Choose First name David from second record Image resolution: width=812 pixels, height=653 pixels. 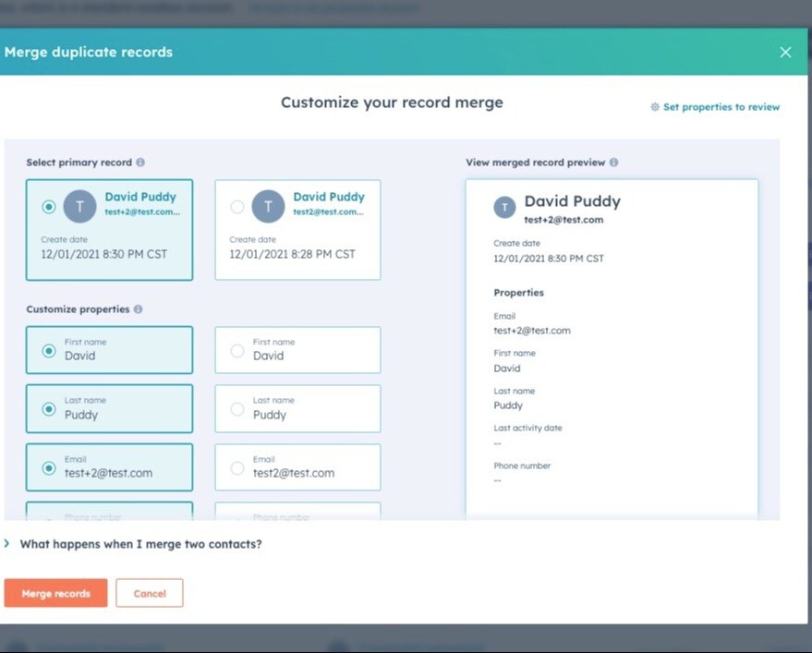pyautogui.click(x=237, y=351)
